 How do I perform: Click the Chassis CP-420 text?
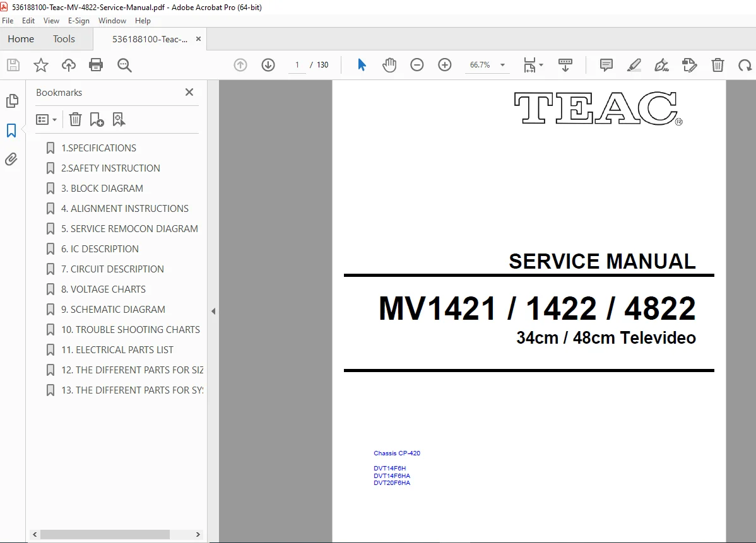coord(397,453)
